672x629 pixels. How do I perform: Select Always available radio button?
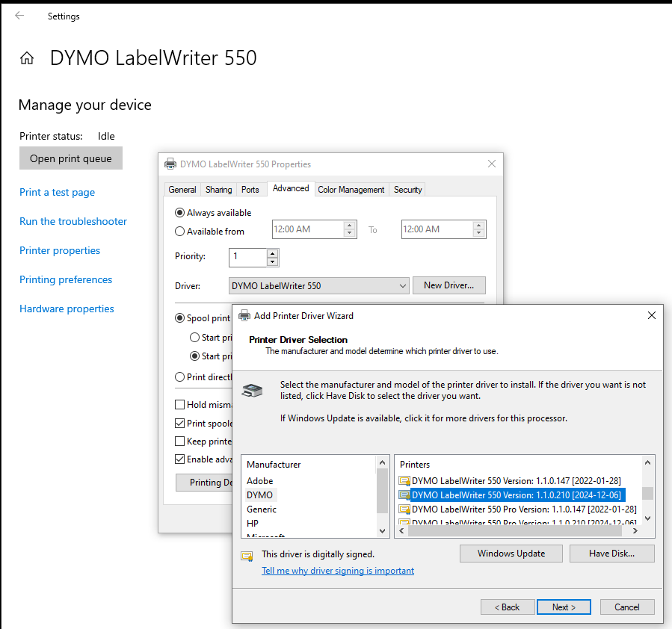[x=180, y=213]
